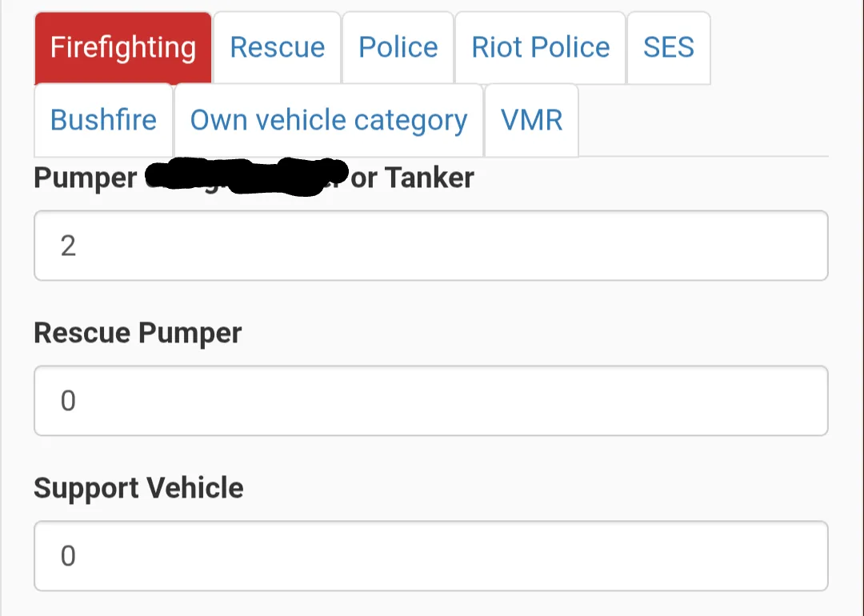Click into the Rescue Pumper number field
864x616 pixels.
[431, 401]
